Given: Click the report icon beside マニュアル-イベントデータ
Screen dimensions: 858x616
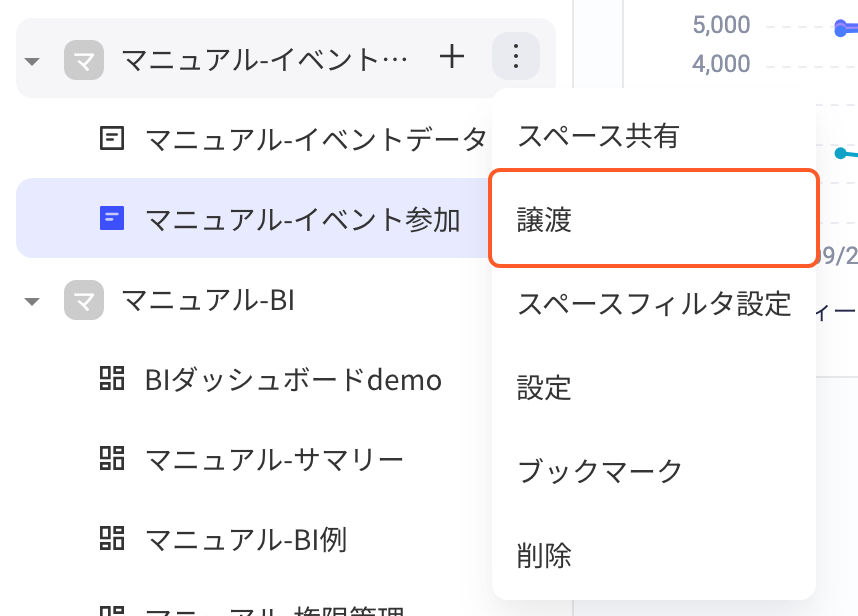Looking at the screenshot, I should click(112, 138).
